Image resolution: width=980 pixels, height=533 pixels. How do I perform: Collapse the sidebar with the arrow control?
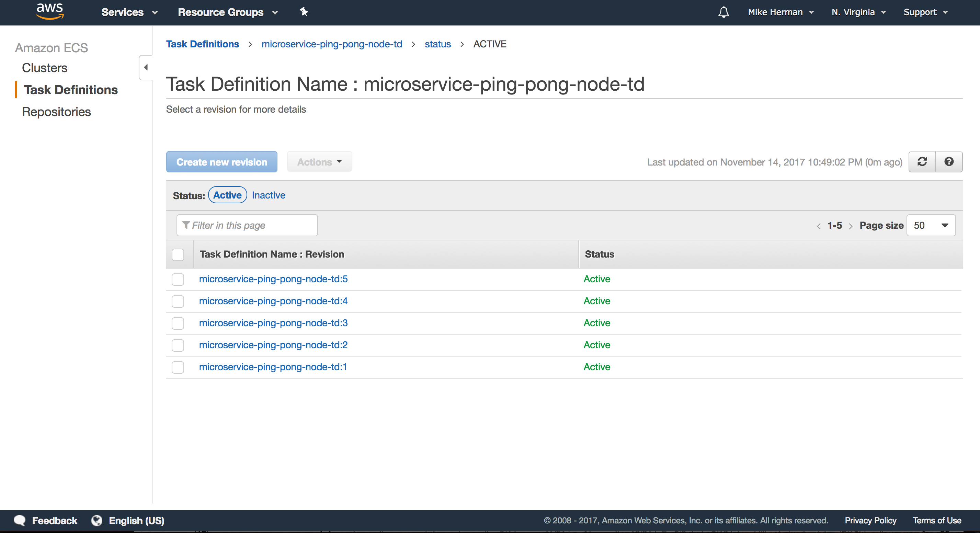pos(145,67)
